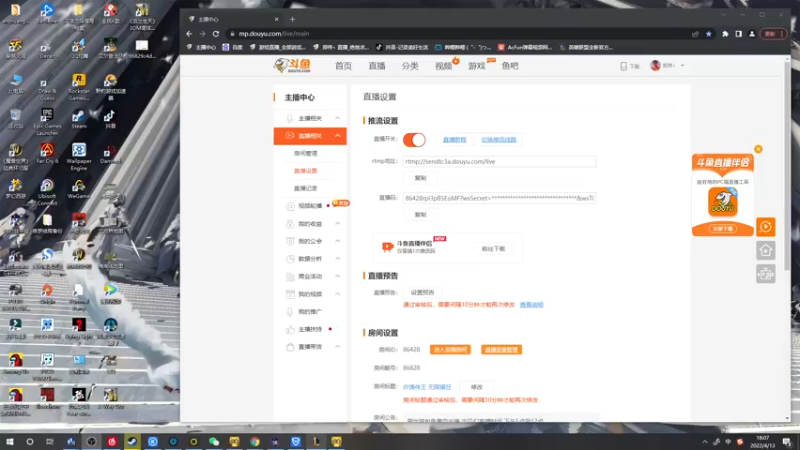Click the orange 直播设备管理 button
The width and height of the screenshot is (800, 450).
click(x=501, y=349)
